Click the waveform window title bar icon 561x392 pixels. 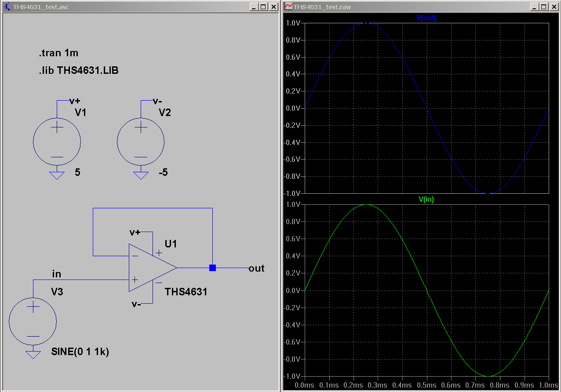pos(288,7)
